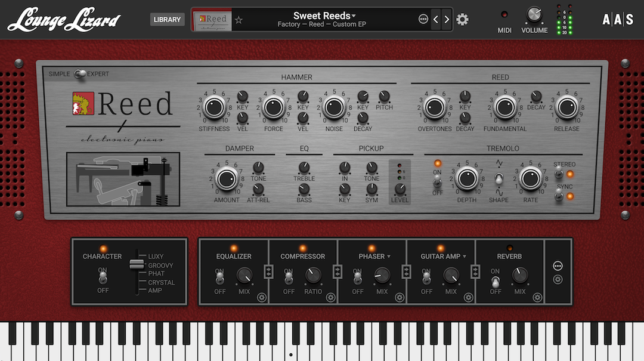Screen dimensions: 644x361
Task: Mark preset as favorite with the star
Action: tap(239, 19)
